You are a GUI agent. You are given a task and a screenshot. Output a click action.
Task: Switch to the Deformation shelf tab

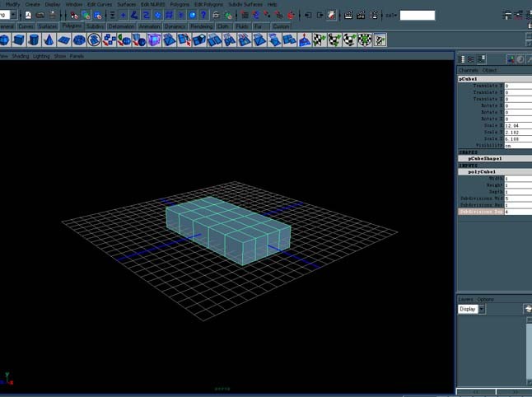point(121,26)
